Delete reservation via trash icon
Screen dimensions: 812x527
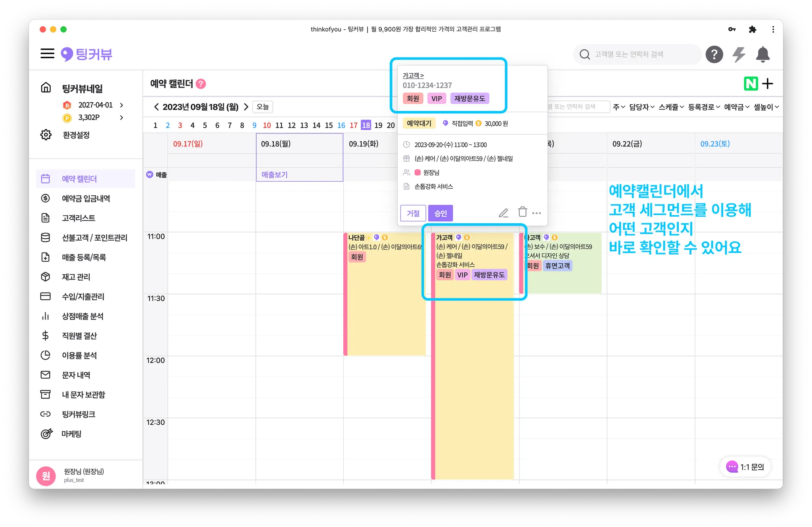click(523, 212)
